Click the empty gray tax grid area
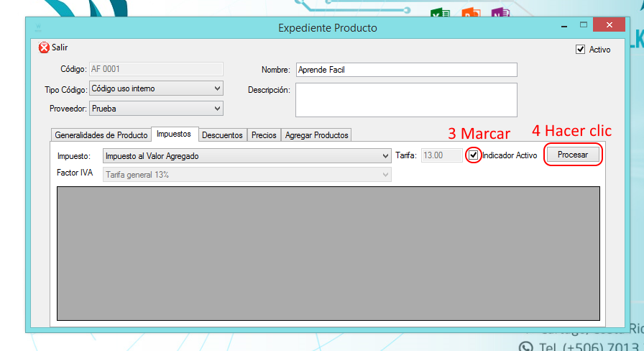Image resolution: width=644 pixels, height=351 pixels. coord(328,253)
